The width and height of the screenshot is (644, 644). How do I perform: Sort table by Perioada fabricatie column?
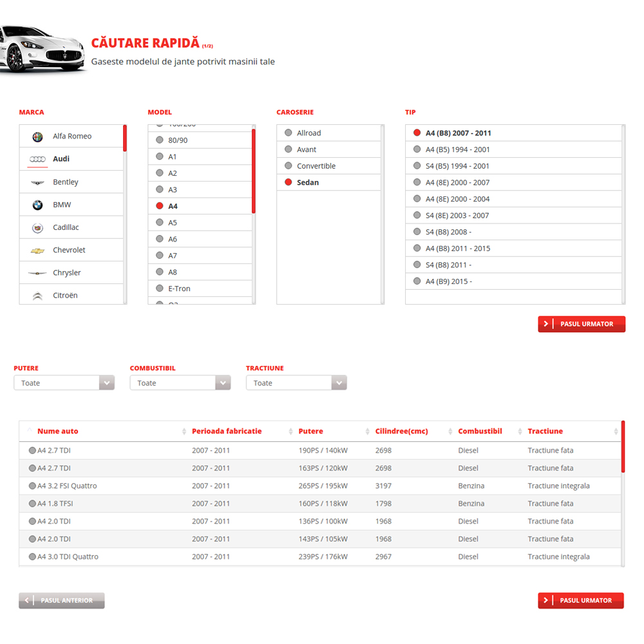coord(227,431)
